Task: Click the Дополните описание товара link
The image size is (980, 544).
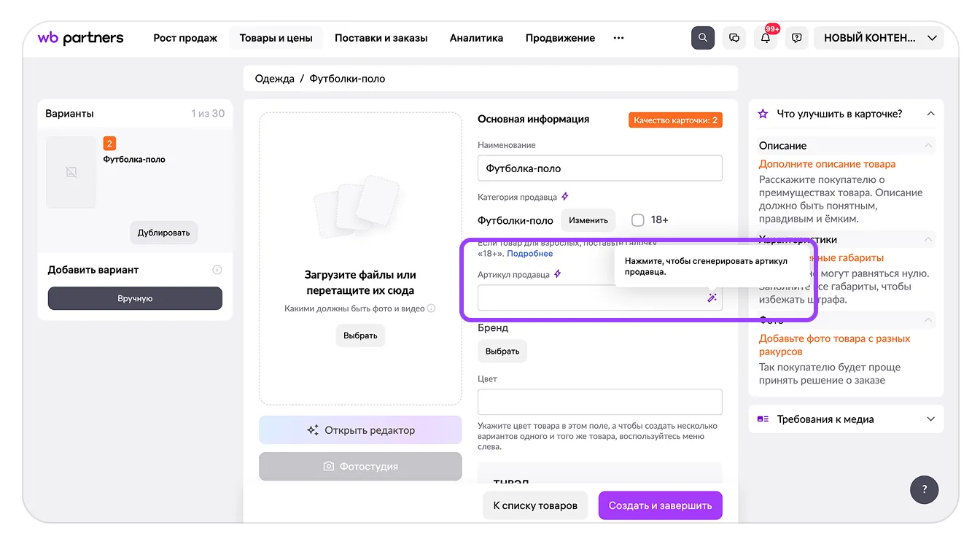Action: point(828,164)
